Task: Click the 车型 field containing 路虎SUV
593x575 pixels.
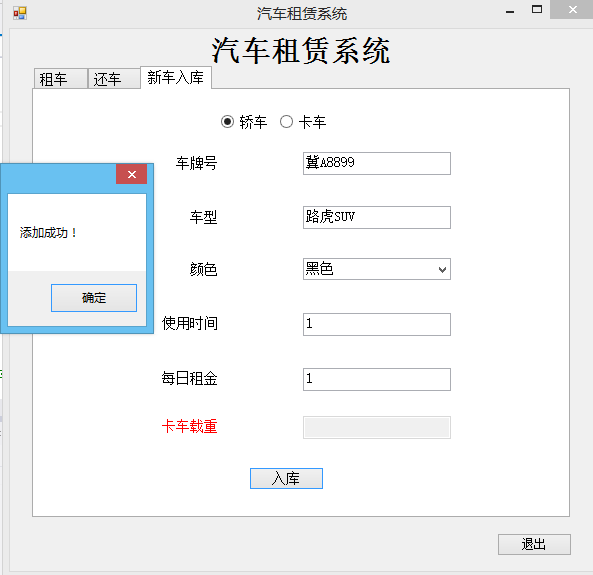Action: pos(377,217)
